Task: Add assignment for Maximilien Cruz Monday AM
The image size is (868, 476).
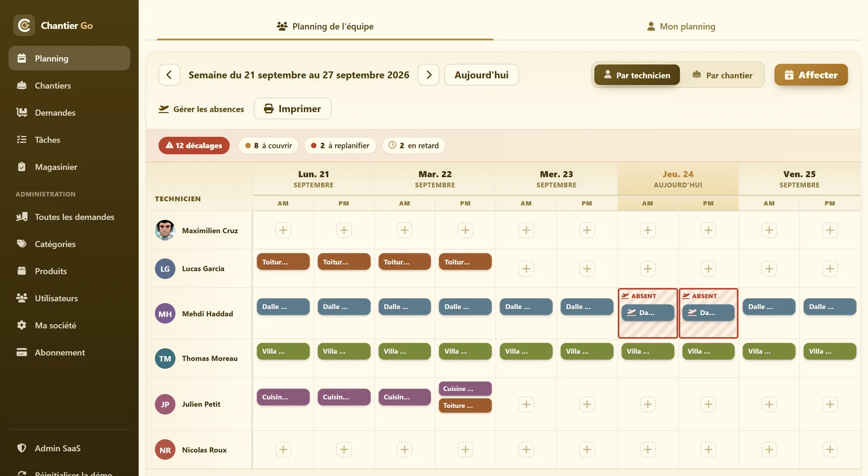Action: (x=283, y=230)
